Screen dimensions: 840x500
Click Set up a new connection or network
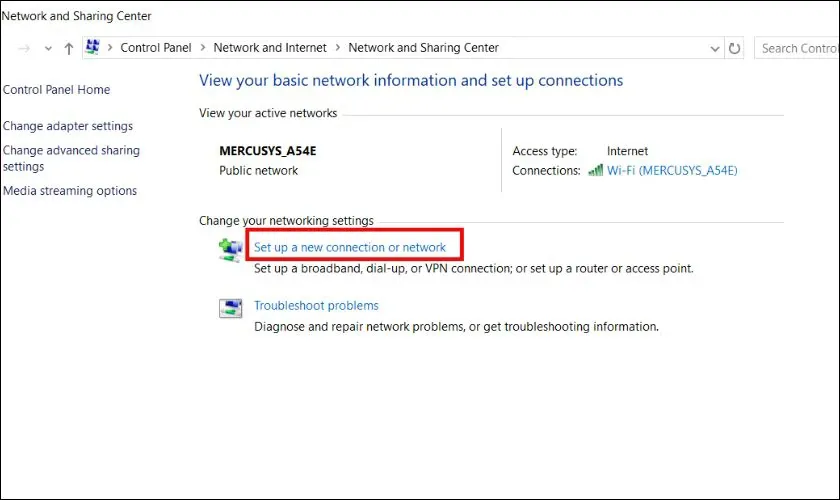click(350, 247)
